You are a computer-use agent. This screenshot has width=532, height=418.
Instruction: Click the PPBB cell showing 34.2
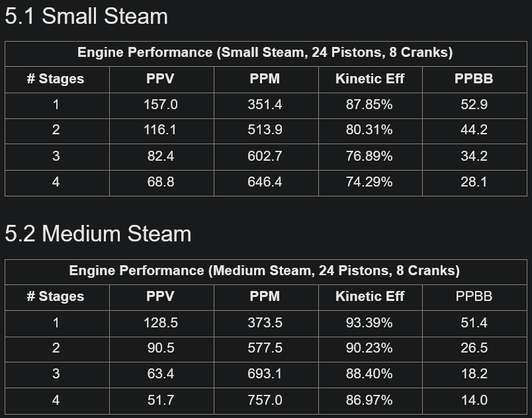tap(474, 156)
